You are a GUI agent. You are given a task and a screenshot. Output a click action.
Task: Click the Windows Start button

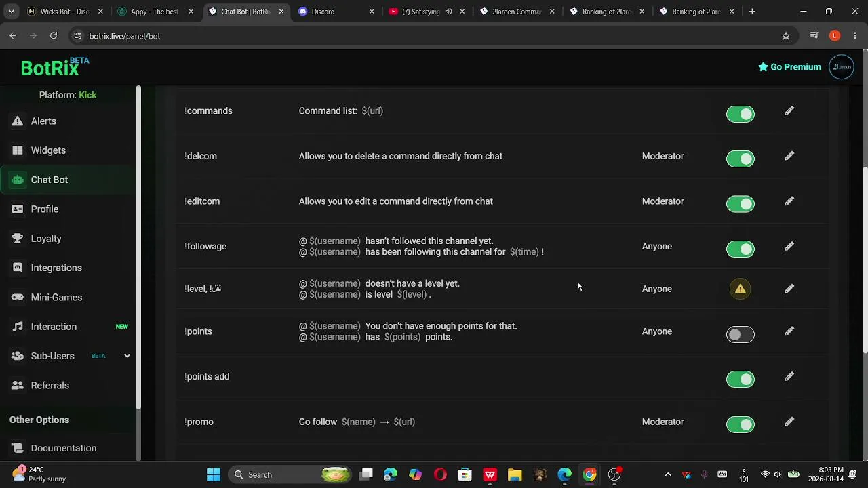[214, 474]
